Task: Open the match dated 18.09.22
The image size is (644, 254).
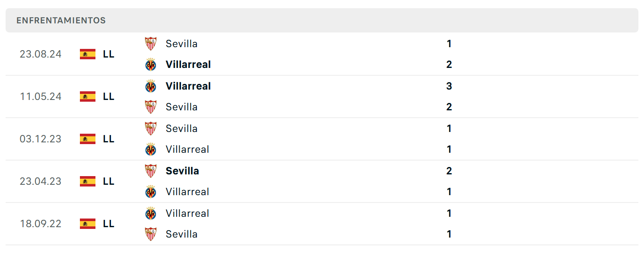Action: point(322,224)
